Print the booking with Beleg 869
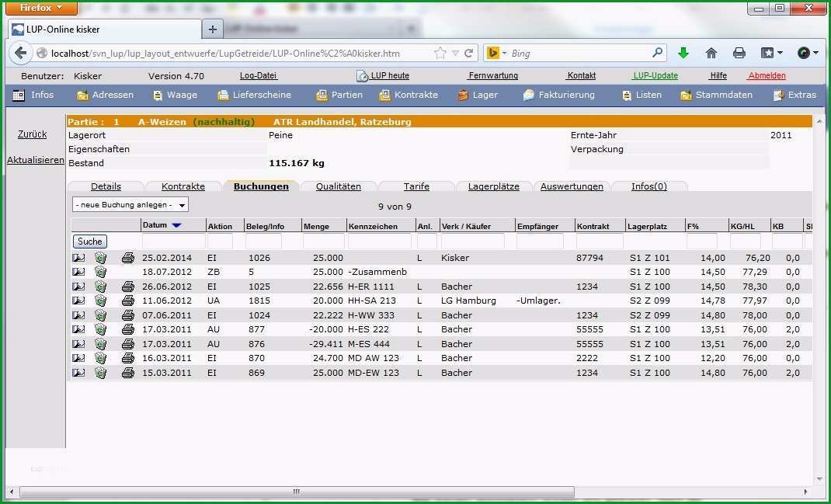This screenshot has height=504, width=831. (127, 373)
